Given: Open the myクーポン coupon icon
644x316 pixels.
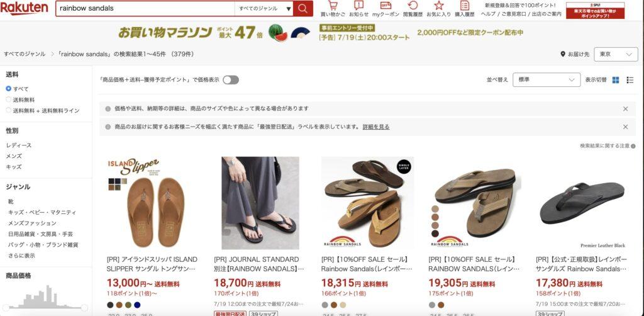Looking at the screenshot, I should pyautogui.click(x=386, y=6).
